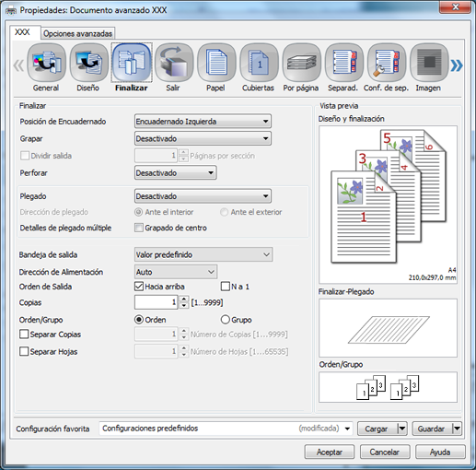Select the Diseño layout icon
The image size is (476, 470).
coord(89,63)
